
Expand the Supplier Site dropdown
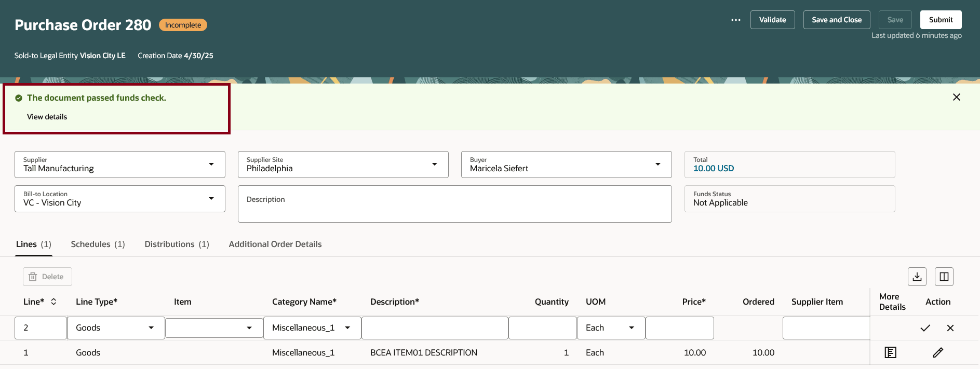(434, 165)
